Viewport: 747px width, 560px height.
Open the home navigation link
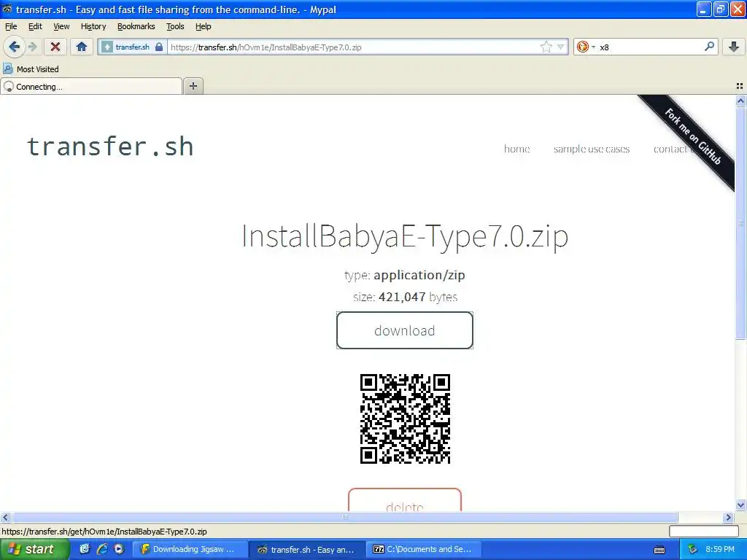[517, 149]
